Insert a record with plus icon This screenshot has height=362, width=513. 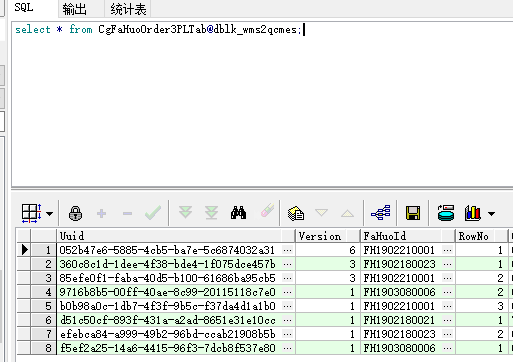click(x=101, y=213)
